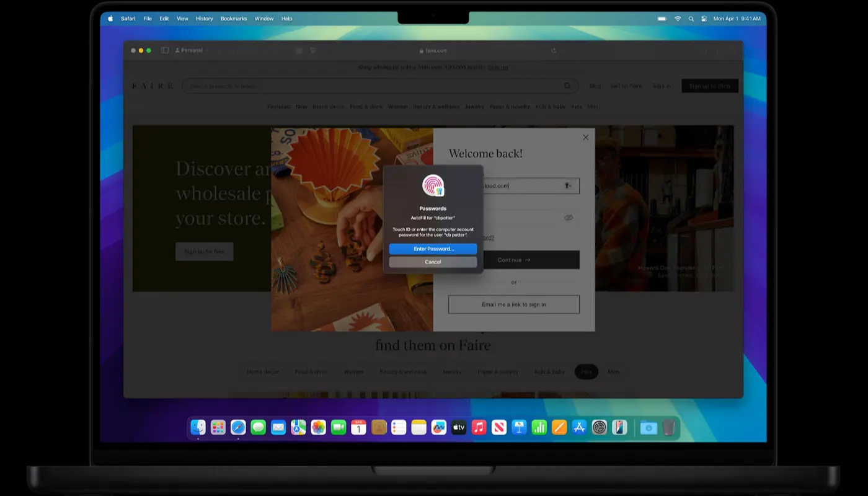This screenshot has height=496, width=868.
Task: Select Paper & novelty in top navigation
Action: point(510,107)
